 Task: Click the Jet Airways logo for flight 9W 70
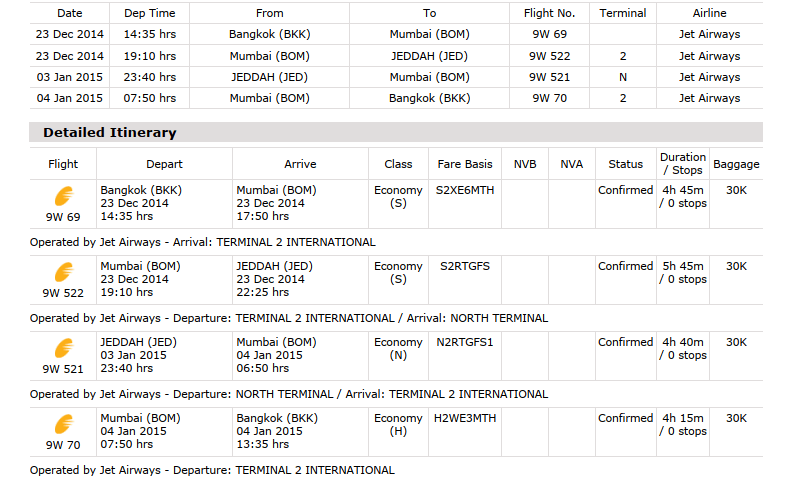[x=63, y=424]
